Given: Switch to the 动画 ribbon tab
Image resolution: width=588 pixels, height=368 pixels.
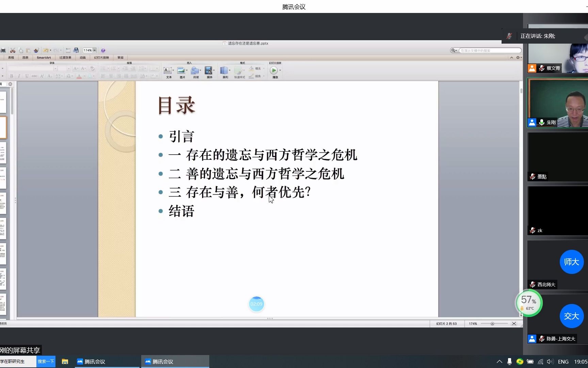Looking at the screenshot, I should [83, 58].
